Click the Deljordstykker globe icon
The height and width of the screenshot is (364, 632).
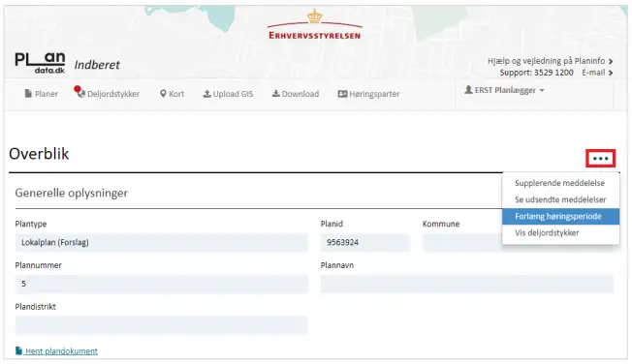[x=81, y=93]
